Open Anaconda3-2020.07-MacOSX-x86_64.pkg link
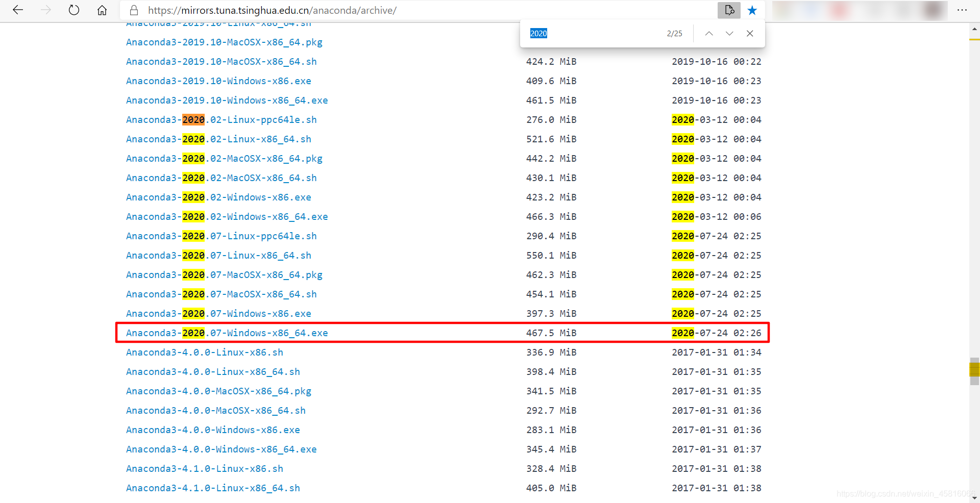Viewport: 980px width, 503px height. (224, 275)
